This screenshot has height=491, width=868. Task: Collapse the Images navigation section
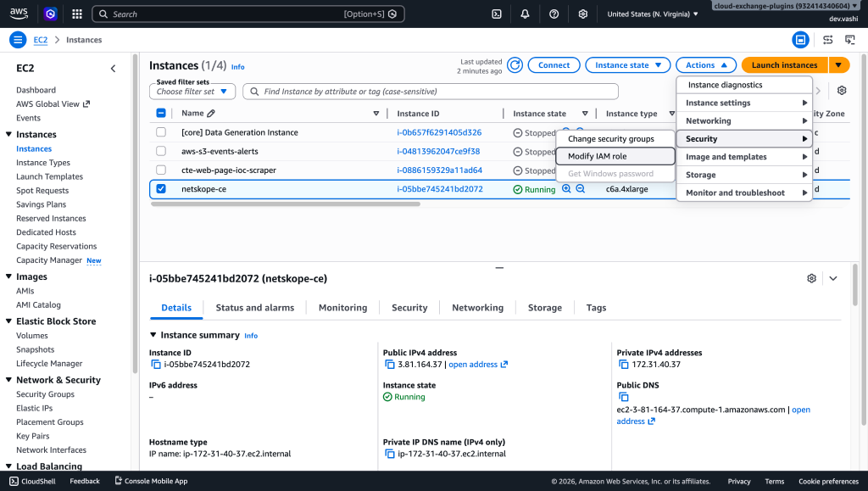pos(8,276)
